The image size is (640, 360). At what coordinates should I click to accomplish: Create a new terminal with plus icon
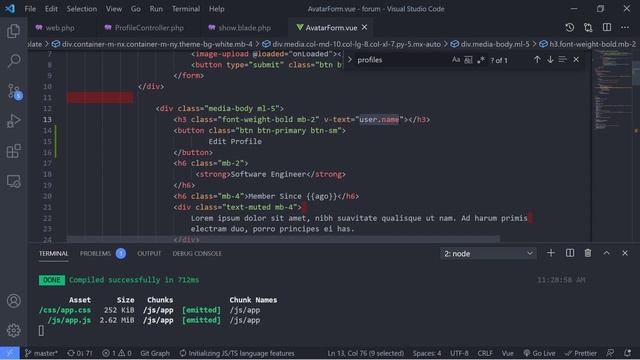click(551, 253)
